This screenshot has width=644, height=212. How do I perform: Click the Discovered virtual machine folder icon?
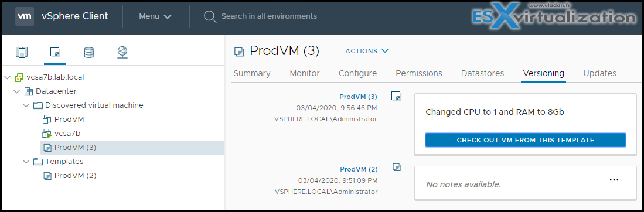point(38,105)
